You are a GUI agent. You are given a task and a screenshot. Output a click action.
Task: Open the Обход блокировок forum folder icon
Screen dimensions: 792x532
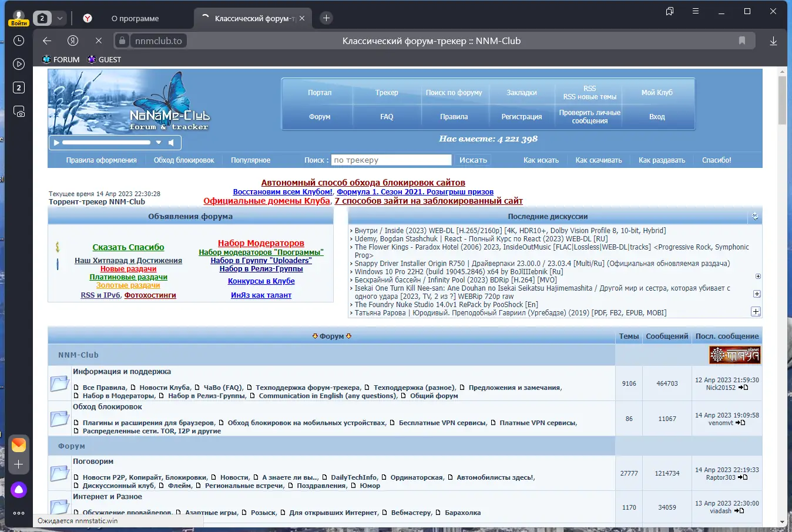tap(59, 419)
